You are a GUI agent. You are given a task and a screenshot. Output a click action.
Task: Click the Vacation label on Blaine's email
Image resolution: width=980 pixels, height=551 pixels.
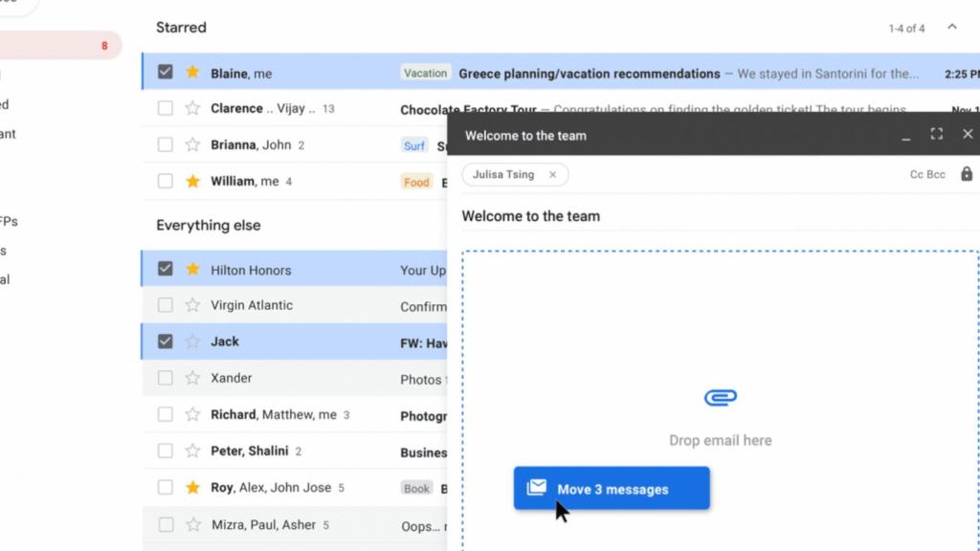point(425,72)
